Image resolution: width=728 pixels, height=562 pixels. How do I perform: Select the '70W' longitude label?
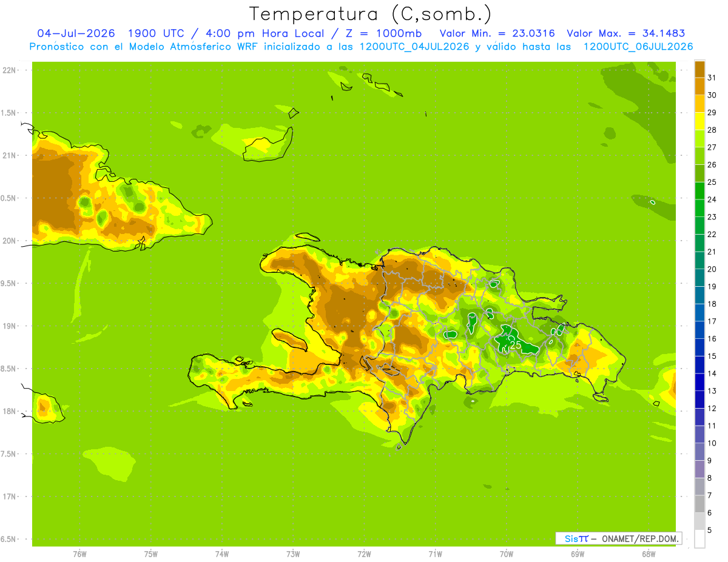[x=507, y=554]
